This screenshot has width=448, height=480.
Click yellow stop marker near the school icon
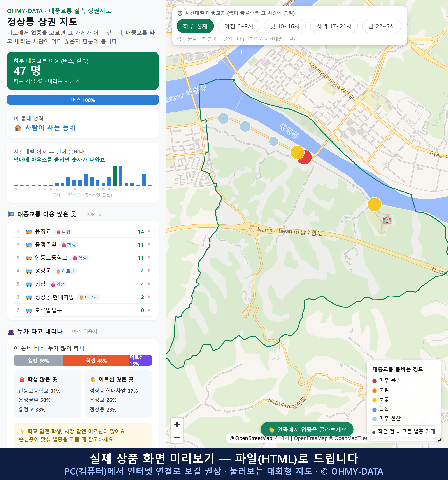coord(374,204)
